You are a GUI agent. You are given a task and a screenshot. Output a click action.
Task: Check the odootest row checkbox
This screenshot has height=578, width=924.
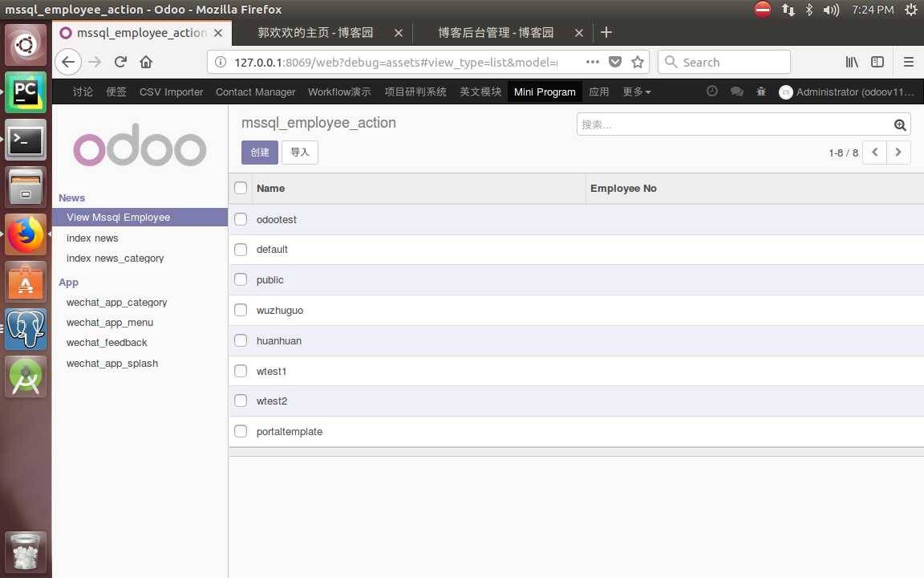pyautogui.click(x=241, y=219)
